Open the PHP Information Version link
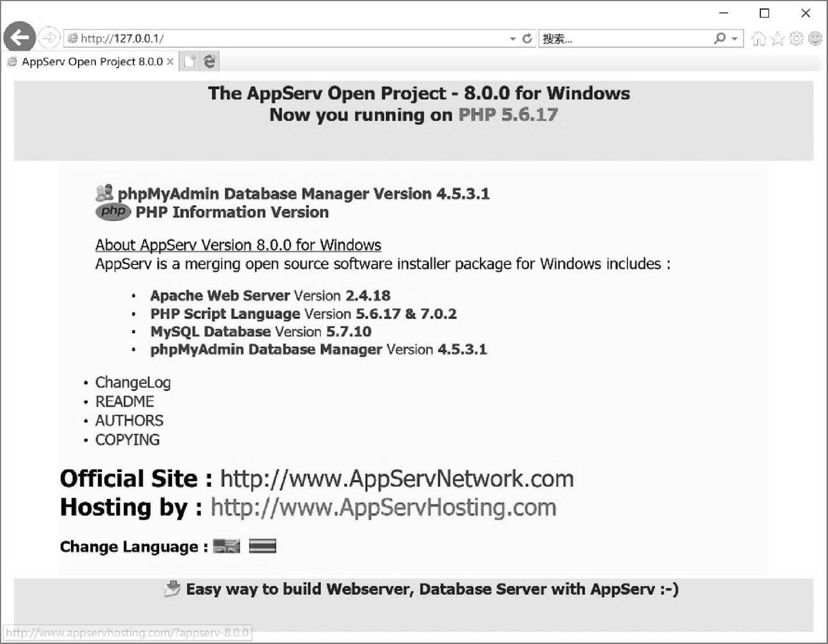The image size is (828, 644). click(x=232, y=212)
